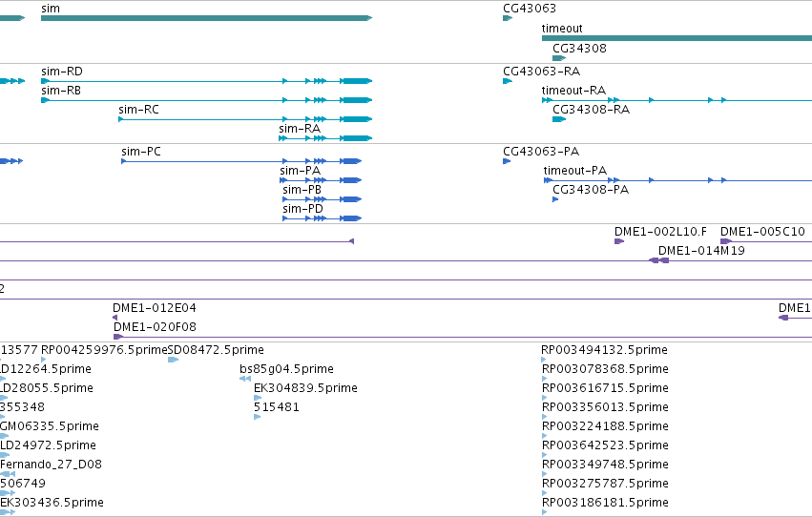Viewport: 812px width, 517px height.
Task: Select the sim-RC transcript line
Action: 245,119
